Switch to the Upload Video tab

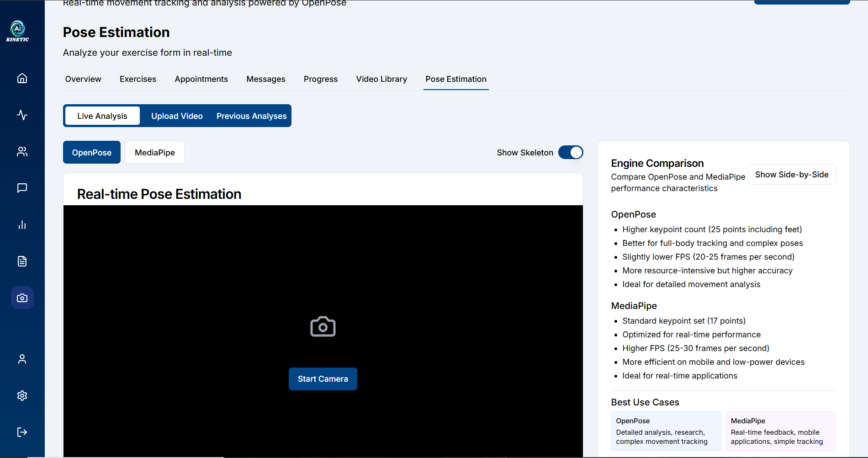pos(177,116)
